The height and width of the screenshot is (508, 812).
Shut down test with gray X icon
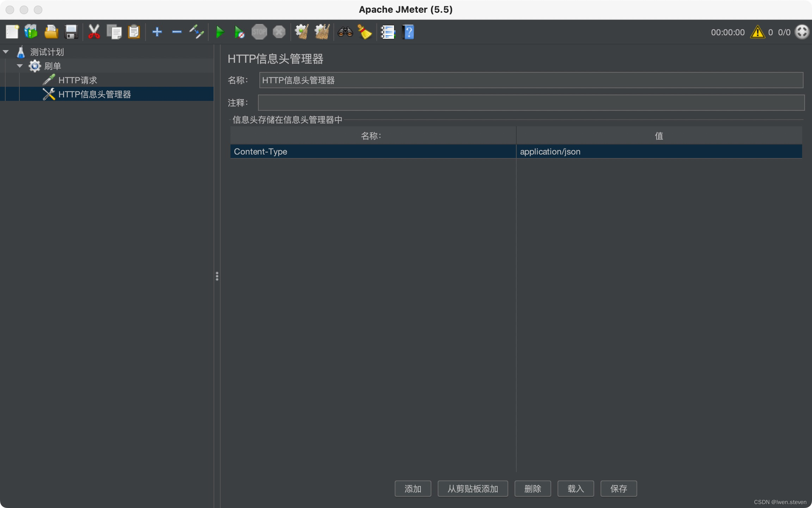(x=279, y=32)
